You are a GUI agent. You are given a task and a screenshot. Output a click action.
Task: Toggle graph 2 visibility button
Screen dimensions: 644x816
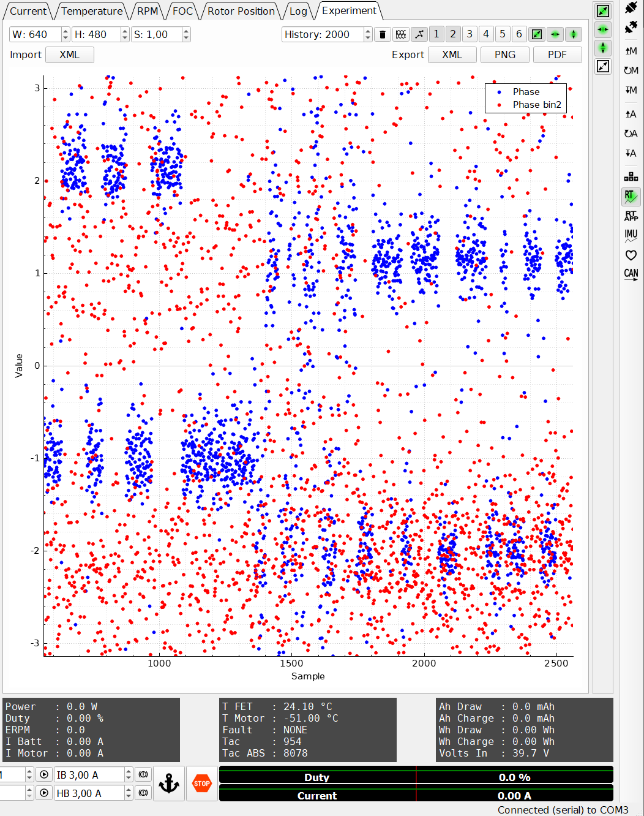click(453, 34)
